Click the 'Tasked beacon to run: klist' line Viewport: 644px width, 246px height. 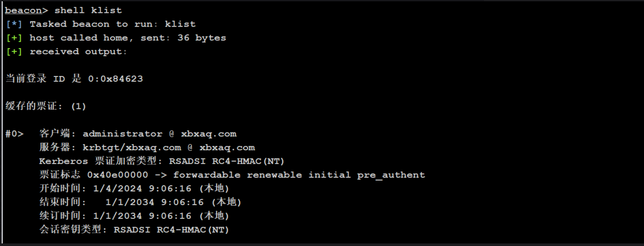(113, 24)
